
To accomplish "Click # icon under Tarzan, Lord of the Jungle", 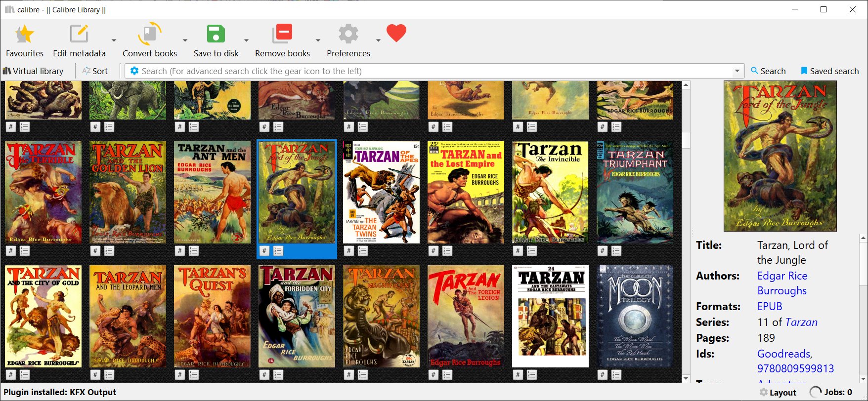I will (264, 251).
